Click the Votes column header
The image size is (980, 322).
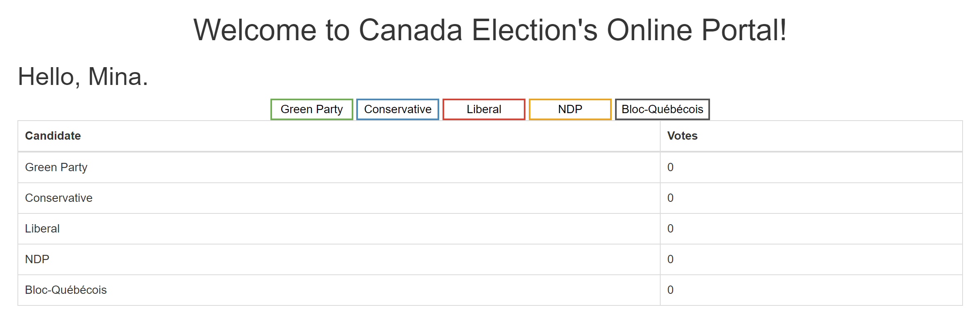[x=811, y=136]
